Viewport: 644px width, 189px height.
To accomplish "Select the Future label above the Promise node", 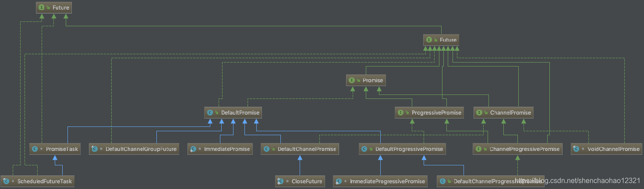I will click(448, 40).
